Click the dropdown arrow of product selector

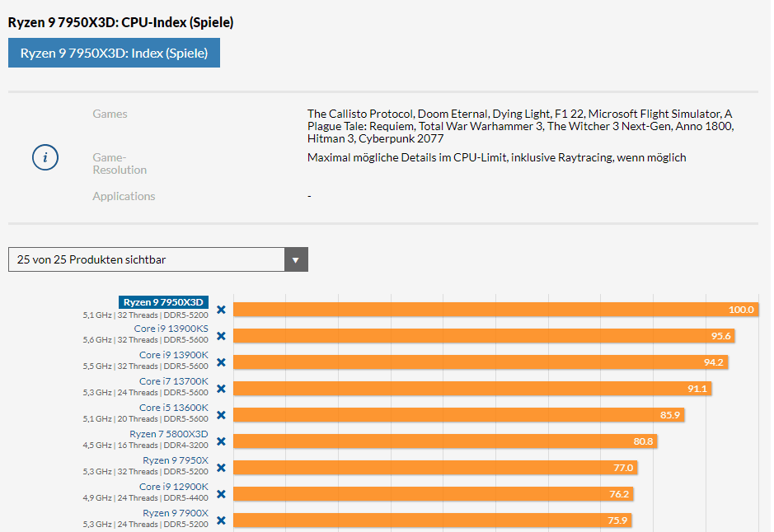[296, 260]
